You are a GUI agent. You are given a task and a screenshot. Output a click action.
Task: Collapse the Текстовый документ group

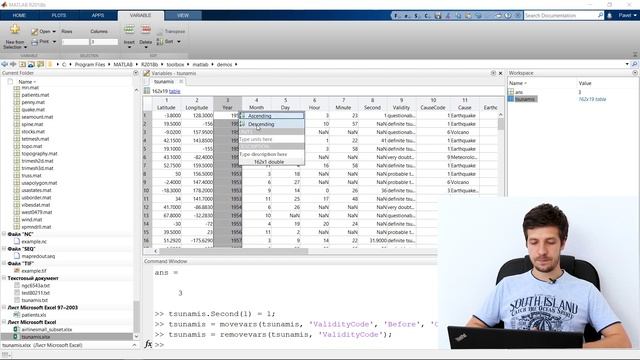pos(4,278)
